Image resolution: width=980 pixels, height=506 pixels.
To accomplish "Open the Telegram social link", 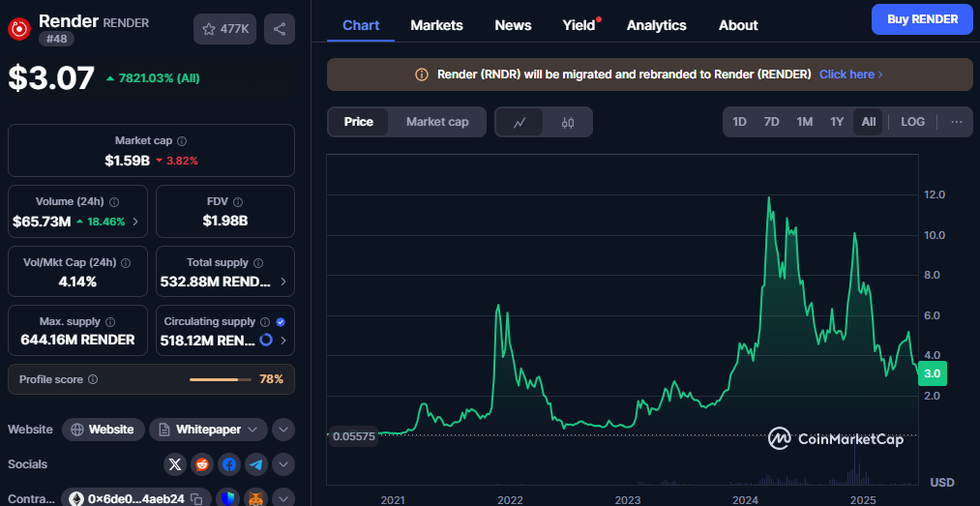I will click(256, 464).
